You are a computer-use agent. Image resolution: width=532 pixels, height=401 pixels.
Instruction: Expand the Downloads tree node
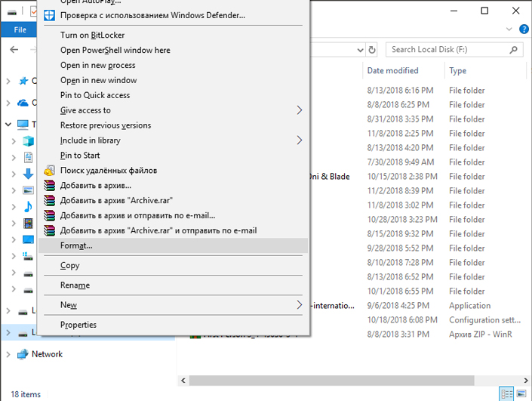[14, 174]
